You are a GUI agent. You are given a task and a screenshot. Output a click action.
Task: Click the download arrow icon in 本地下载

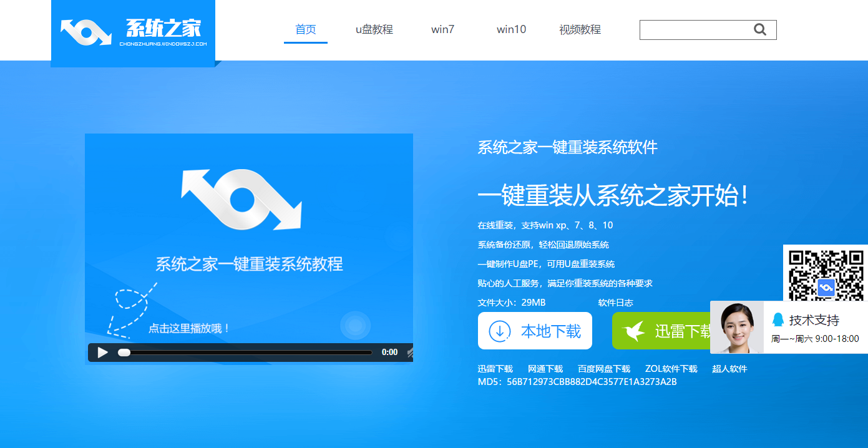499,331
